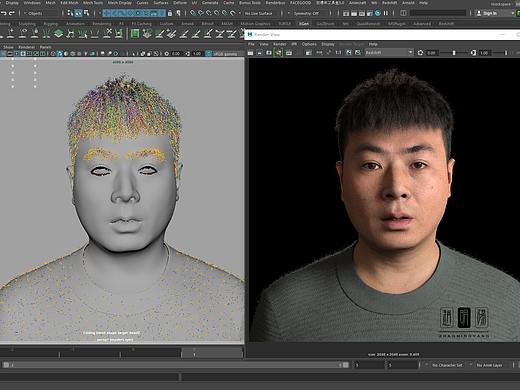Open the Redshift renderer dropdown in Render View
Image resolution: width=520 pixels, height=390 pixels.
389,52
